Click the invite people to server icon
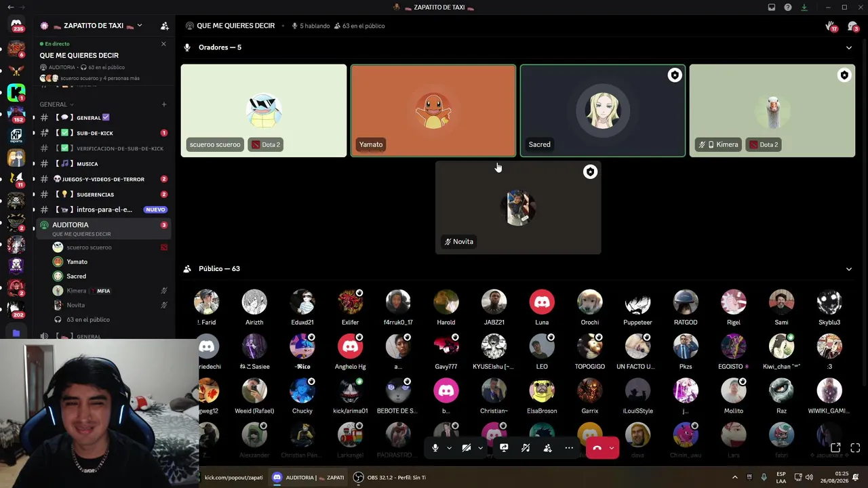868x488 pixels. tap(164, 26)
